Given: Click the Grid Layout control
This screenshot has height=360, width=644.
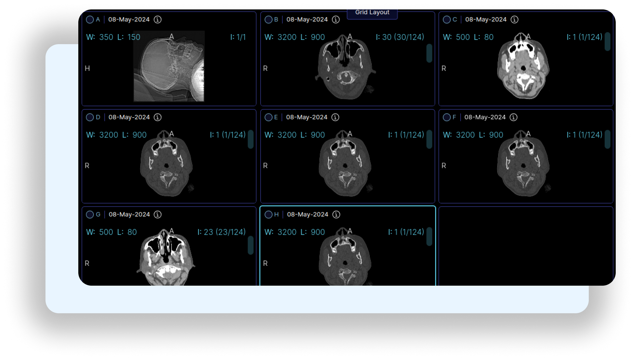Looking at the screenshot, I should point(372,12).
